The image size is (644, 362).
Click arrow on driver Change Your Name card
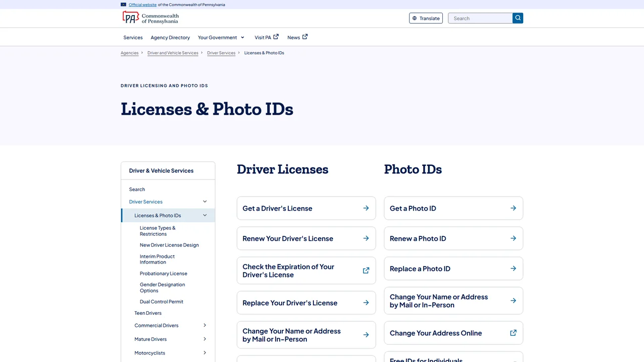point(366,335)
